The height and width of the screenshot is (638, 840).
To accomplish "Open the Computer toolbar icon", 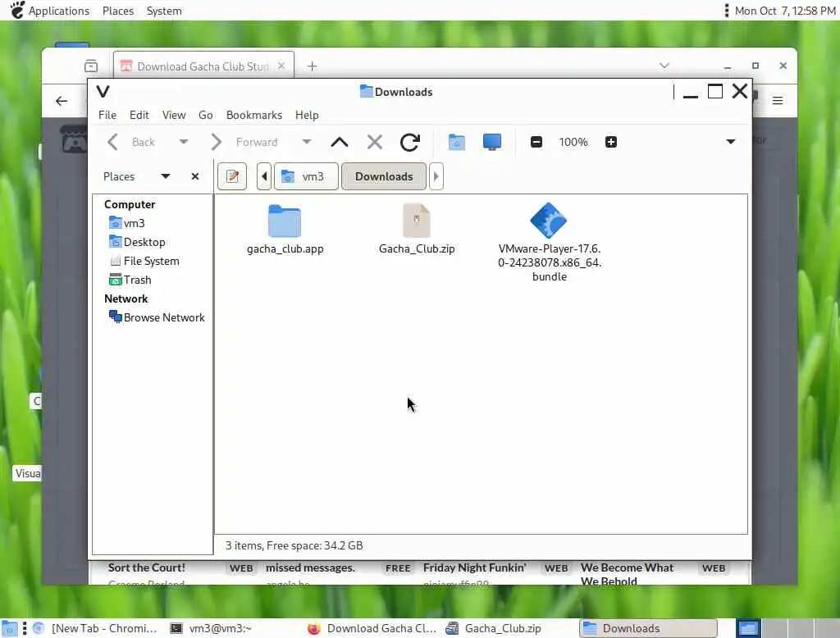I will pos(492,142).
